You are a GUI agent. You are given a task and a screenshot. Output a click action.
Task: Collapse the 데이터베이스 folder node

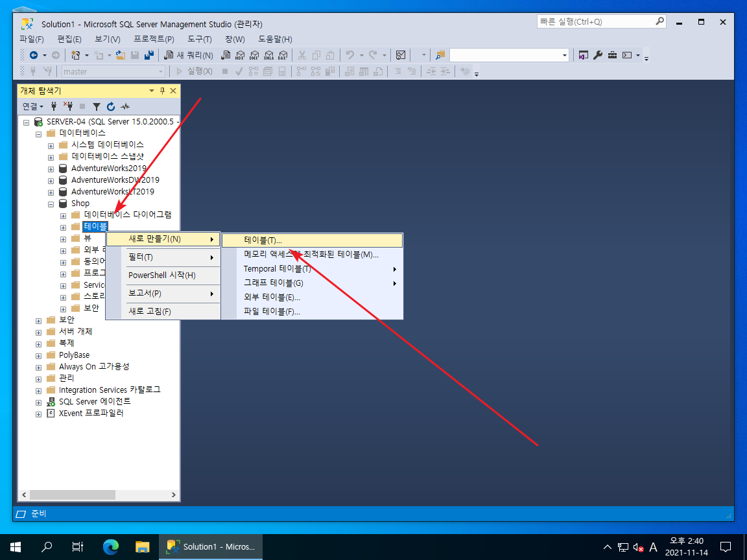coord(39,134)
